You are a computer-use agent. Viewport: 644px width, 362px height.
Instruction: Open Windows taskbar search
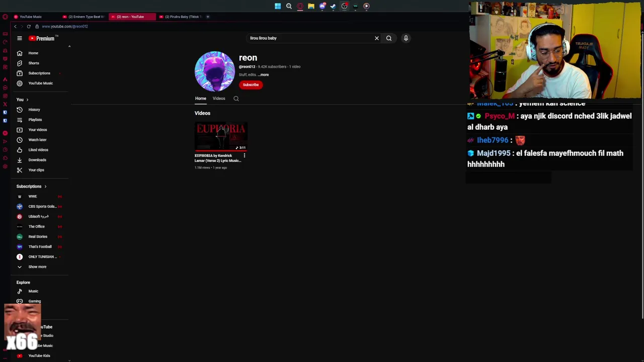pos(289,6)
